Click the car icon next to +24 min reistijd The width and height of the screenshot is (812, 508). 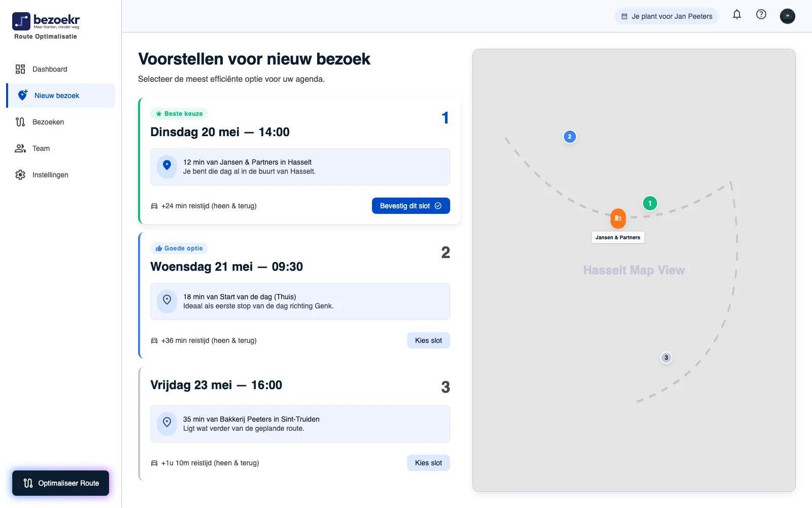pyautogui.click(x=154, y=206)
